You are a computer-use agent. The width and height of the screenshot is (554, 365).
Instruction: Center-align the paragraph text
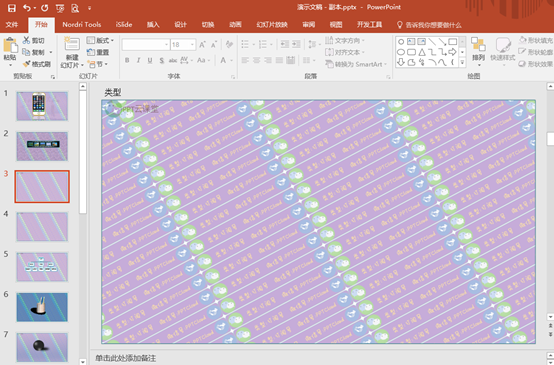pyautogui.click(x=257, y=60)
